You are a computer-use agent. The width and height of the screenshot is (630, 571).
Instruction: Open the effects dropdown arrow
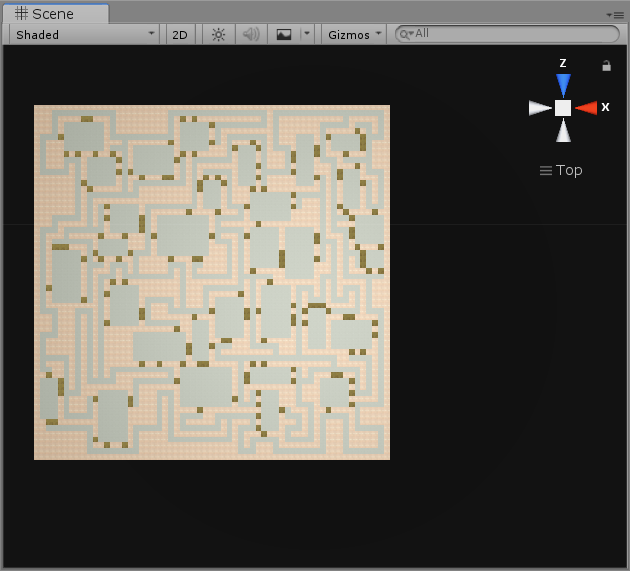307,34
